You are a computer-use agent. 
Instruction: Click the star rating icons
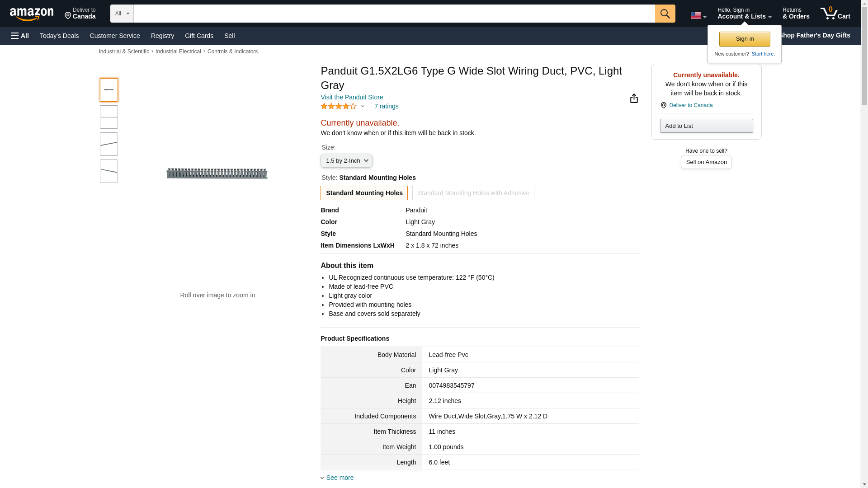[339, 106]
